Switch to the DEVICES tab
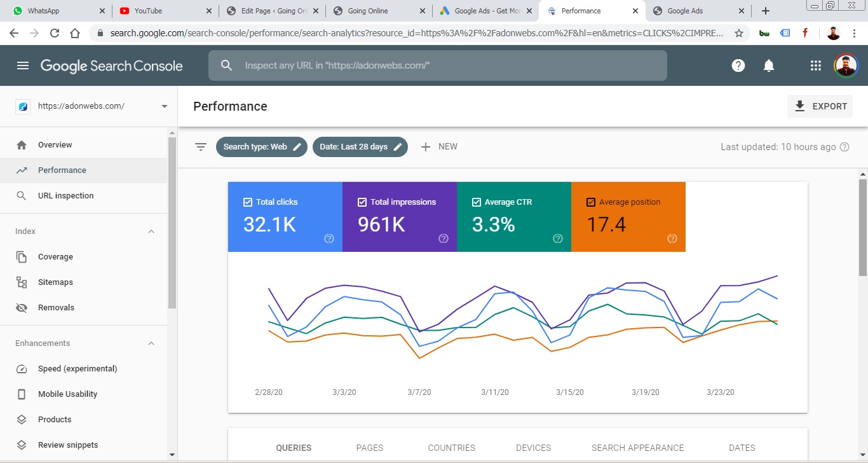This screenshot has width=868, height=463. click(x=534, y=448)
